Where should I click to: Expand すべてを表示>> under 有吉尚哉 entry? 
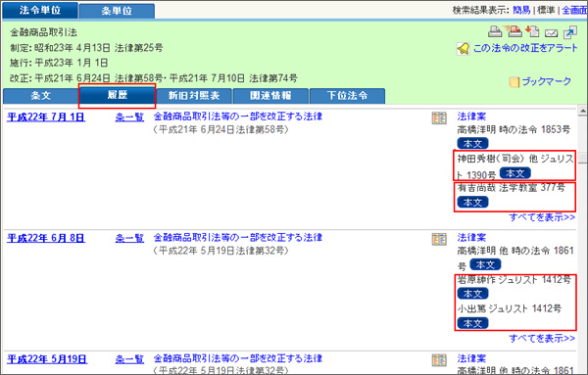click(542, 217)
